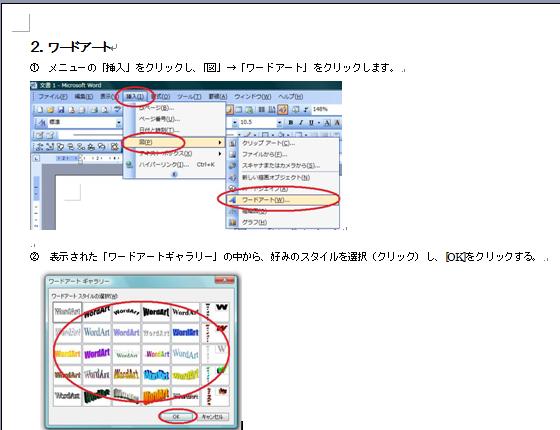This screenshot has height=430, width=560.
Task: Click the New Blank Document toolbar icon
Action: coord(40,109)
